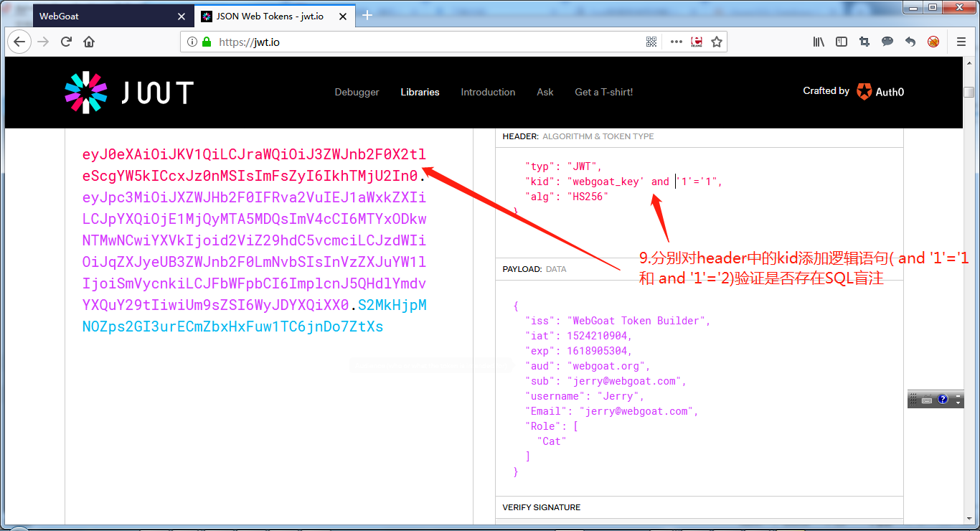Click the "iat": 1524210904 line
Image resolution: width=980 pixels, height=531 pixels.
pyautogui.click(x=579, y=336)
